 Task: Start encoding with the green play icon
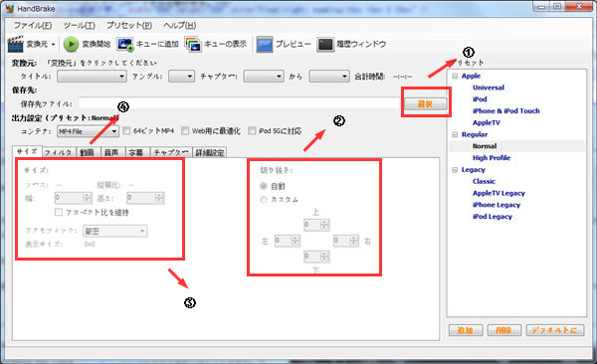pyautogui.click(x=71, y=44)
